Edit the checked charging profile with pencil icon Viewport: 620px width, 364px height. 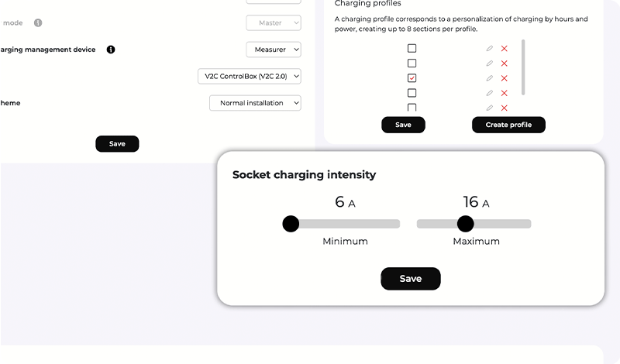click(490, 78)
